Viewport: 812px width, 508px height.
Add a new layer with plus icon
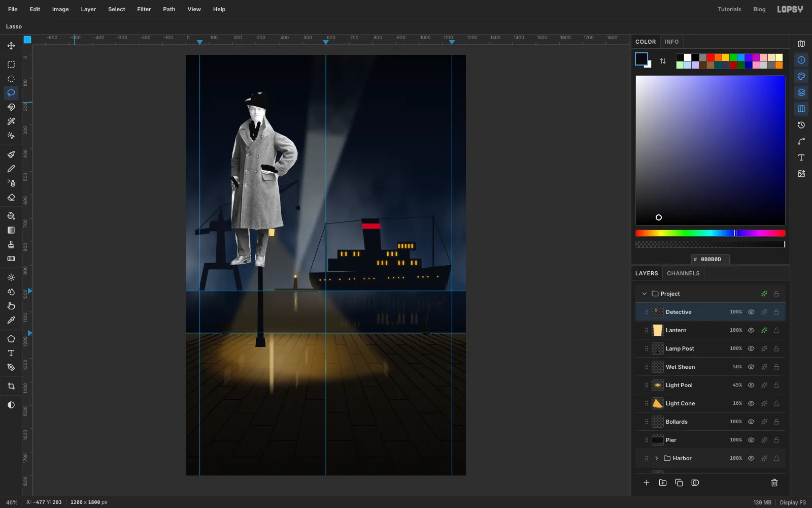pyautogui.click(x=647, y=483)
